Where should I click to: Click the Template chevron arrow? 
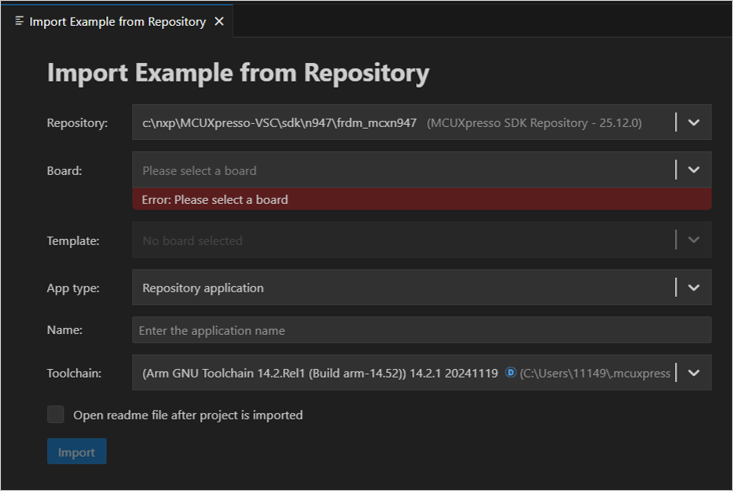click(x=694, y=240)
